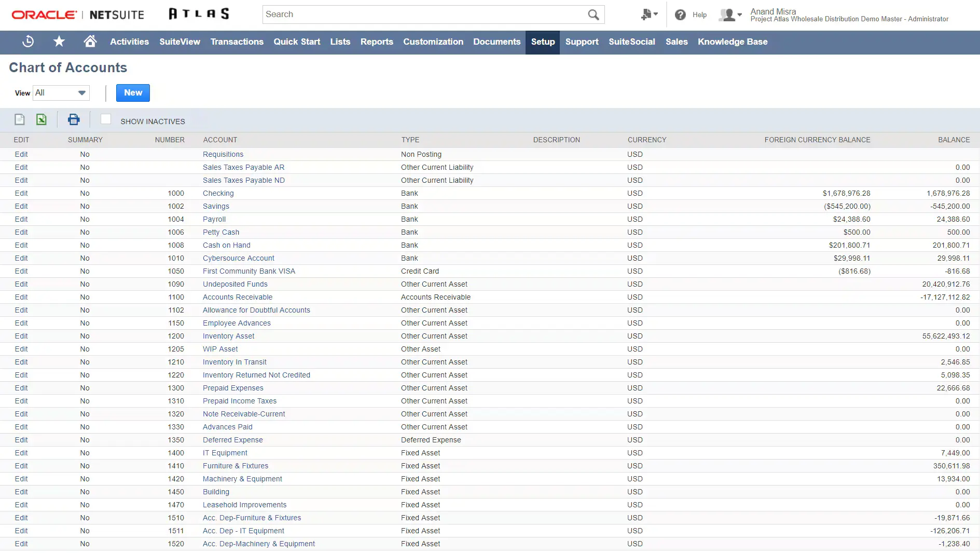Export the chart of accounts to Excel

[x=41, y=119]
